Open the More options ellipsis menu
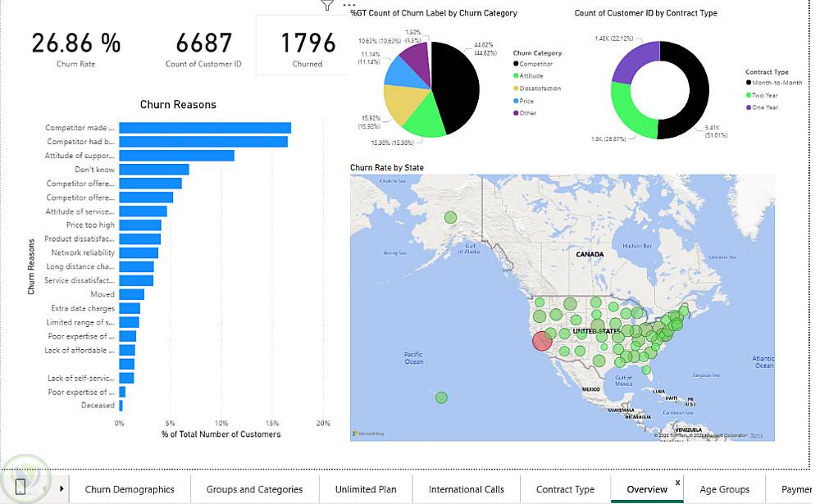 coord(349,5)
